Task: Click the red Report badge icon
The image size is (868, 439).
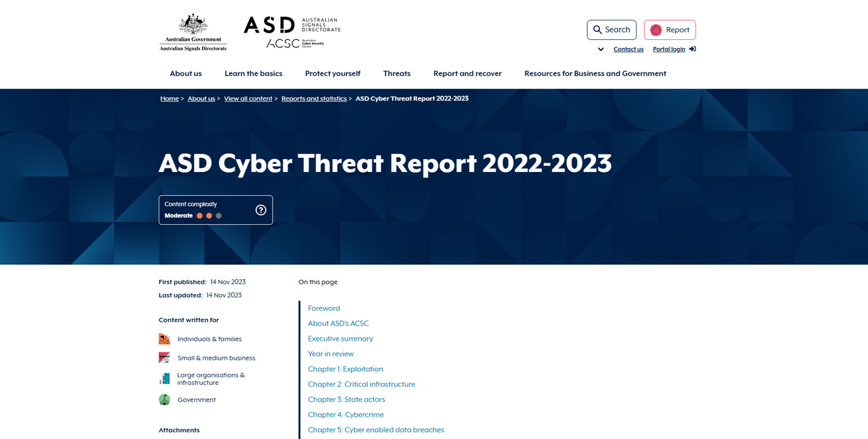Action: (x=656, y=30)
